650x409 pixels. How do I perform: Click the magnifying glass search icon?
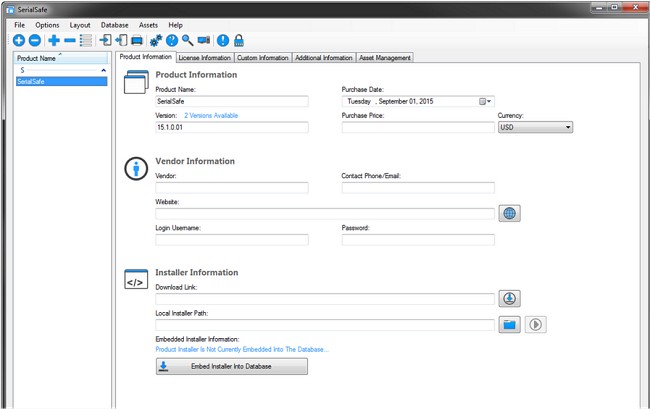coord(187,40)
